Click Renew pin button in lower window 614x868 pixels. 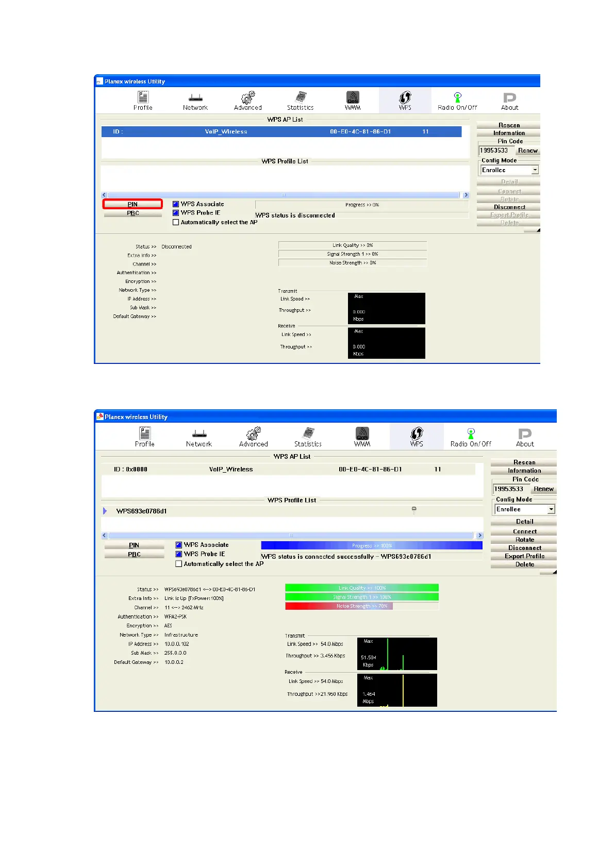pyautogui.click(x=543, y=489)
